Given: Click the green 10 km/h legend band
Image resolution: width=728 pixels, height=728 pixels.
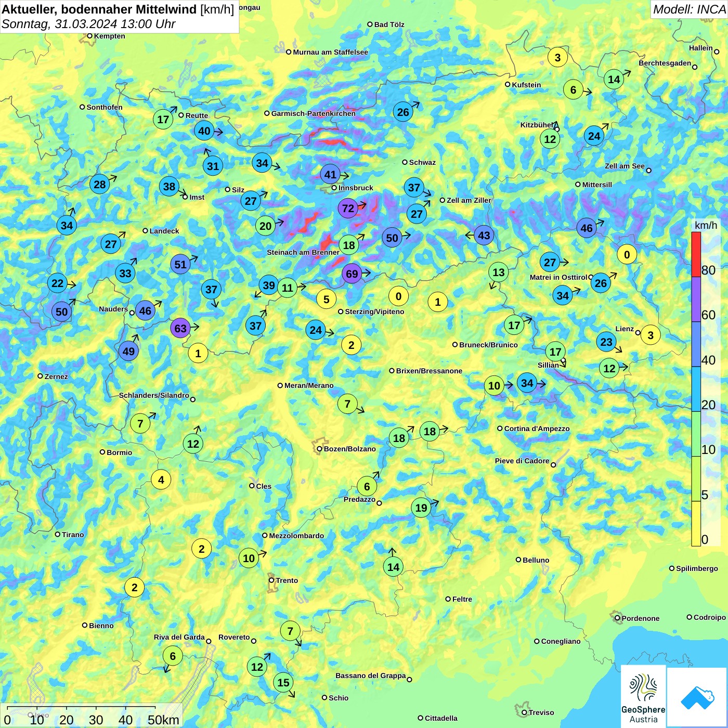Looking at the screenshot, I should 696,434.
